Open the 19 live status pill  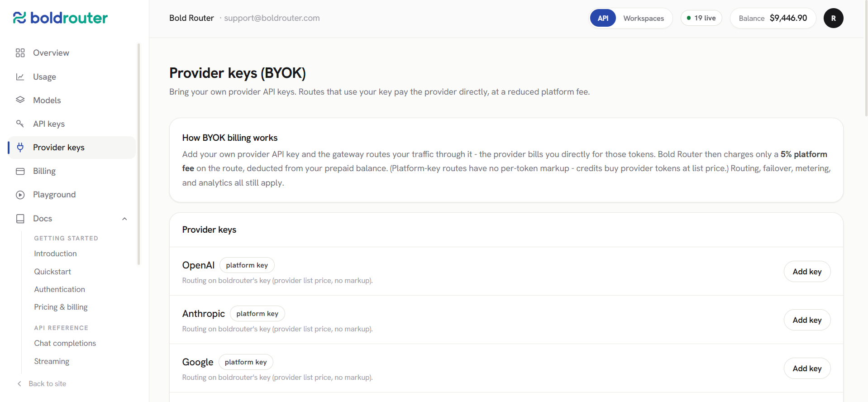(701, 18)
